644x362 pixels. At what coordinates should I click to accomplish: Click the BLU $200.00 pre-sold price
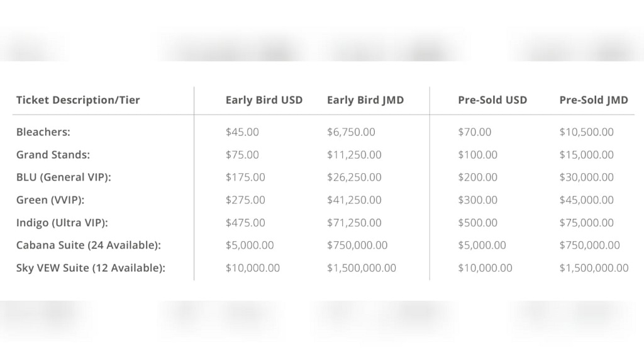tap(478, 178)
